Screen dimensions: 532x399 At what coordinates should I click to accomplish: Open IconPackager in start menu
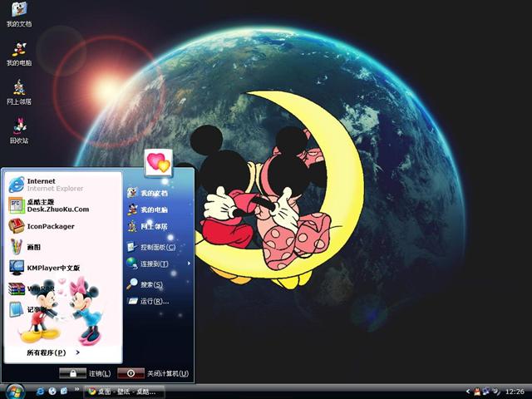pos(50,226)
